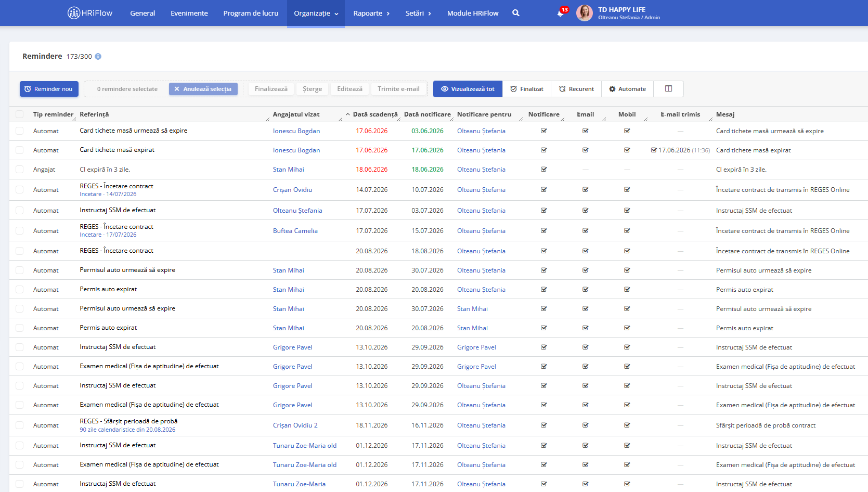The height and width of the screenshot is (492, 868).
Task: Open the notifications bell icon
Action: coord(560,13)
